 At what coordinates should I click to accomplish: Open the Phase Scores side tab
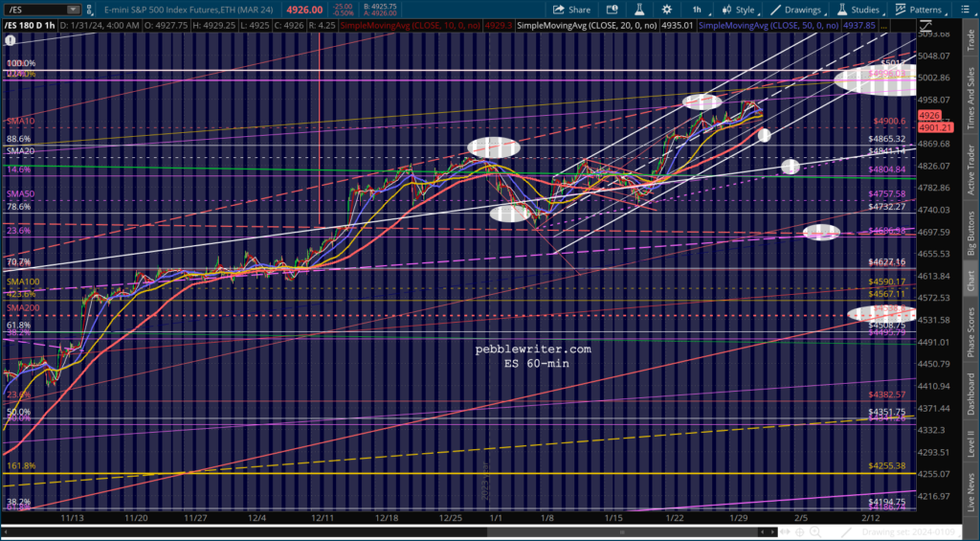click(971, 329)
